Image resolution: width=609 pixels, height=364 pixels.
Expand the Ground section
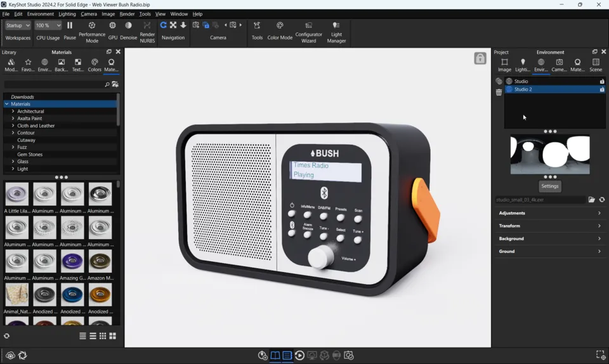pyautogui.click(x=549, y=252)
